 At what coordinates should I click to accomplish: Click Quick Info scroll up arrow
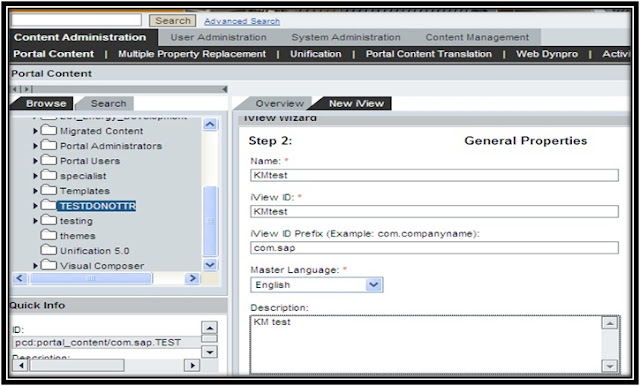click(209, 327)
